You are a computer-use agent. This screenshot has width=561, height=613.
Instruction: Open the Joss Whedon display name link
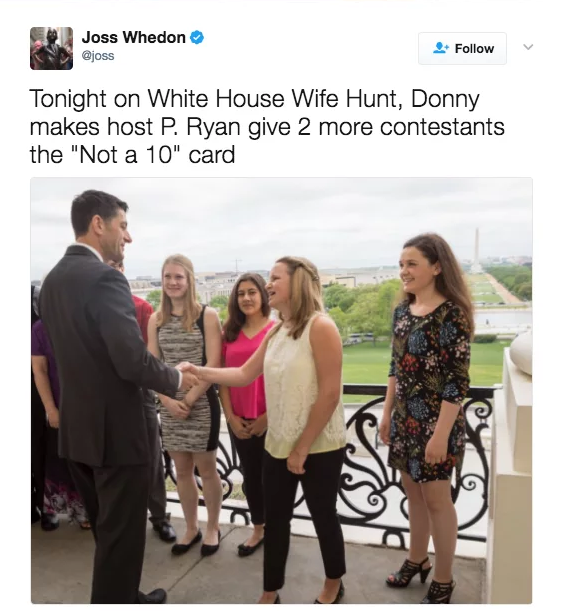tap(133, 38)
